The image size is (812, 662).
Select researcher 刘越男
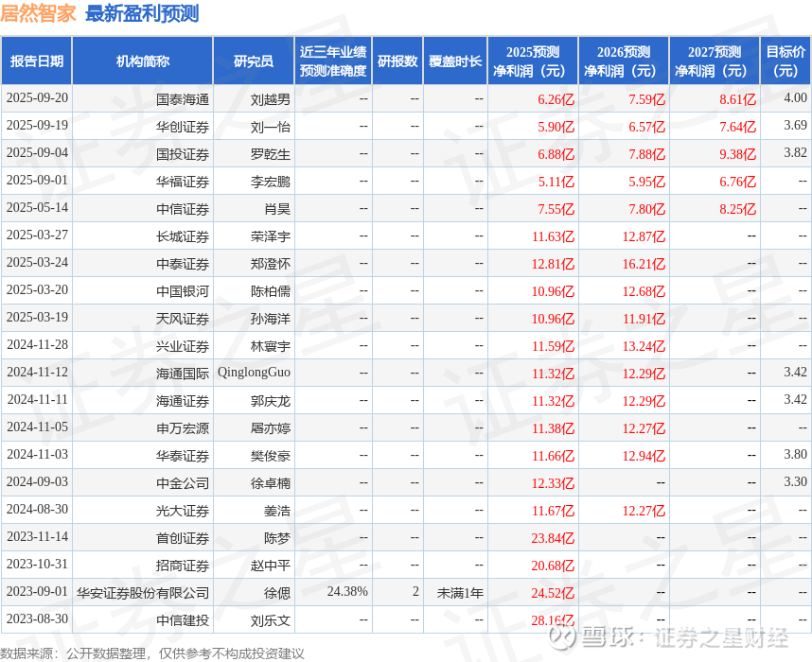[x=271, y=99]
